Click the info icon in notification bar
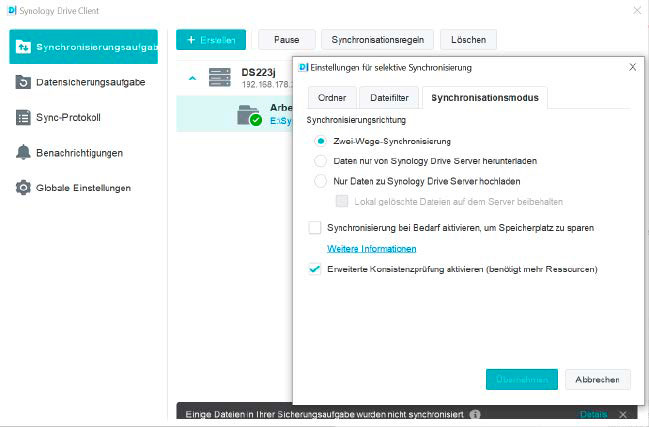This screenshot has width=649, height=427. point(475,414)
